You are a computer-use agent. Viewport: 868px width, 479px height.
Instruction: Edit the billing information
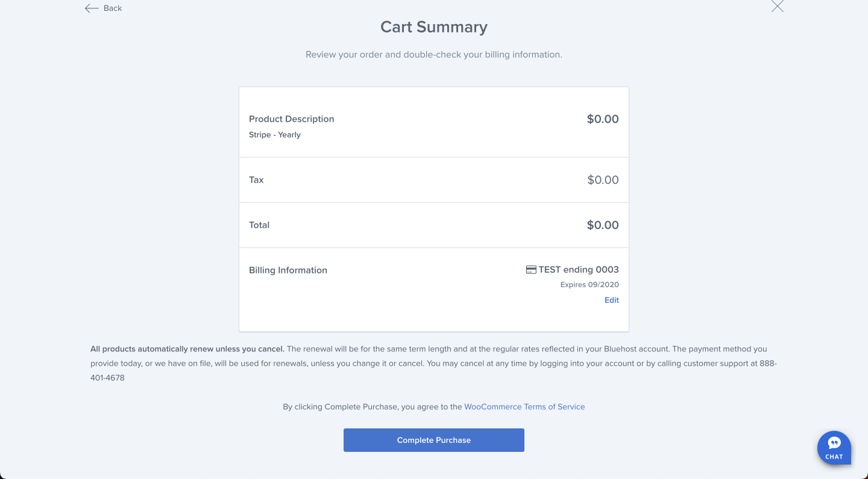click(x=611, y=300)
